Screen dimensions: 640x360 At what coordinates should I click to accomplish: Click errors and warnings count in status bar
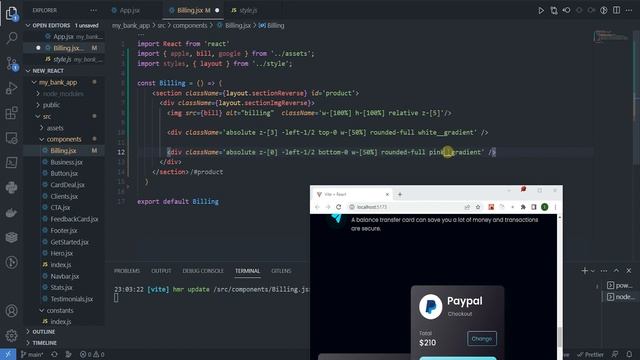point(92,354)
